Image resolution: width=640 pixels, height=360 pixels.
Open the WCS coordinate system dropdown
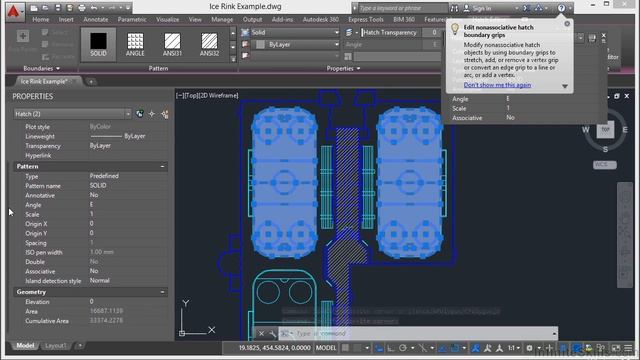point(604,164)
